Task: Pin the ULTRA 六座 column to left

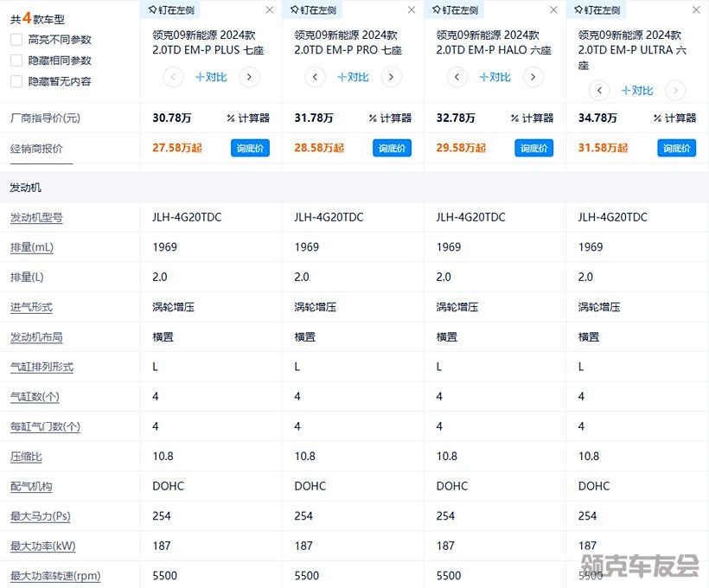Action: 597,10
